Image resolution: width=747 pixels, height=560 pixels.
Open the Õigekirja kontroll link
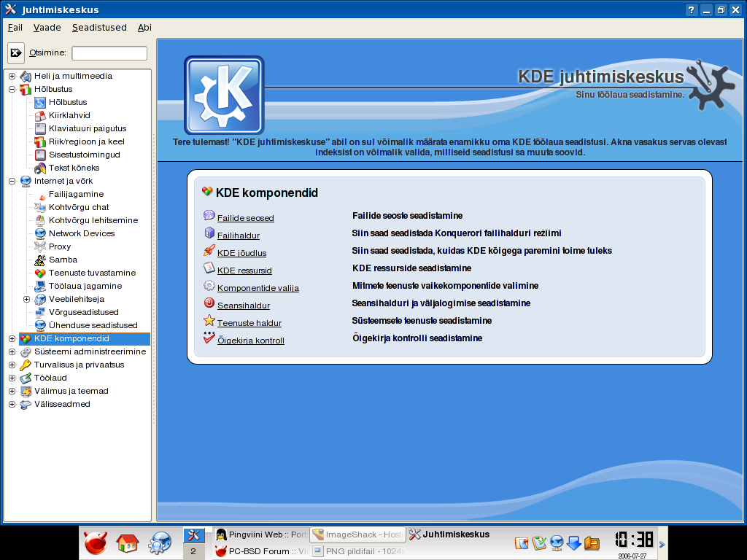click(x=251, y=341)
